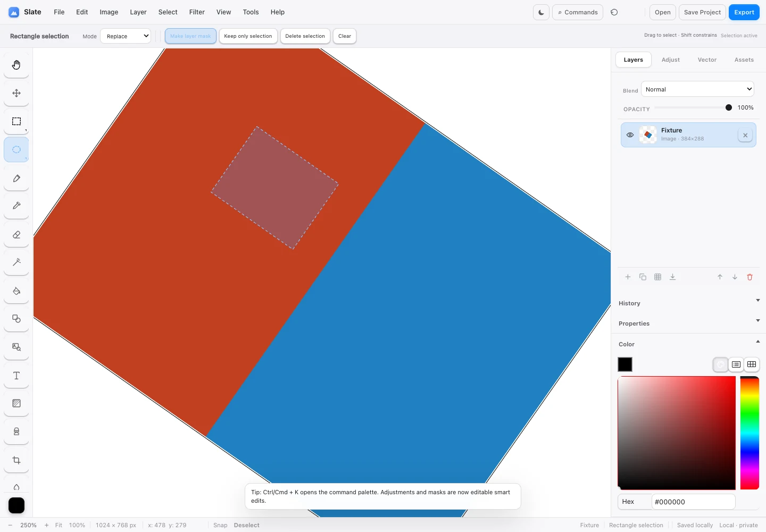Open the Commands palette button
The image size is (766, 532).
[x=578, y=12]
